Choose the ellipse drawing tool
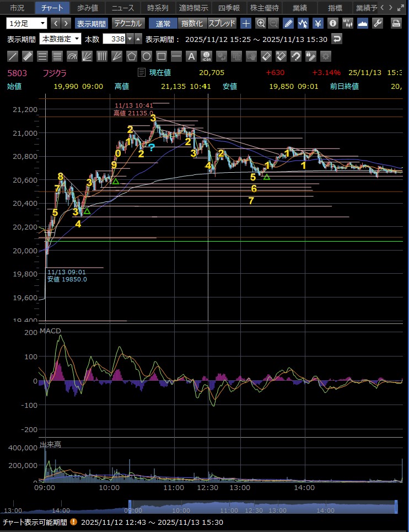 tap(146, 56)
